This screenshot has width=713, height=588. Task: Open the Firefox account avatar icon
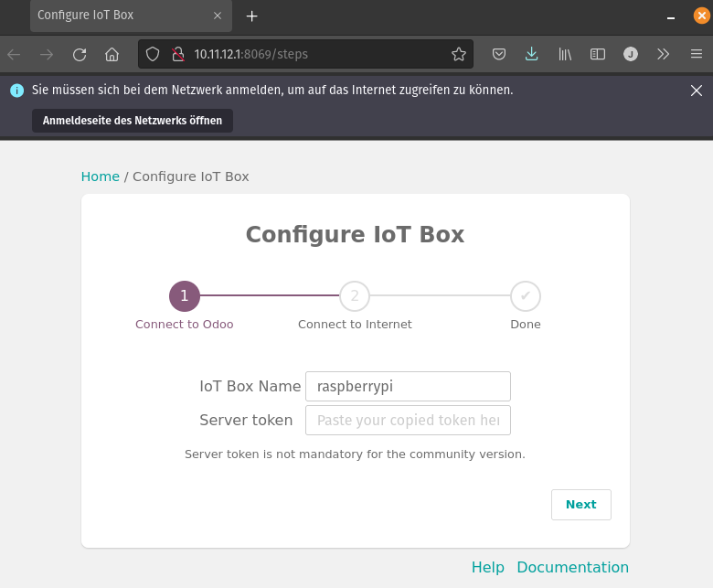tap(630, 54)
